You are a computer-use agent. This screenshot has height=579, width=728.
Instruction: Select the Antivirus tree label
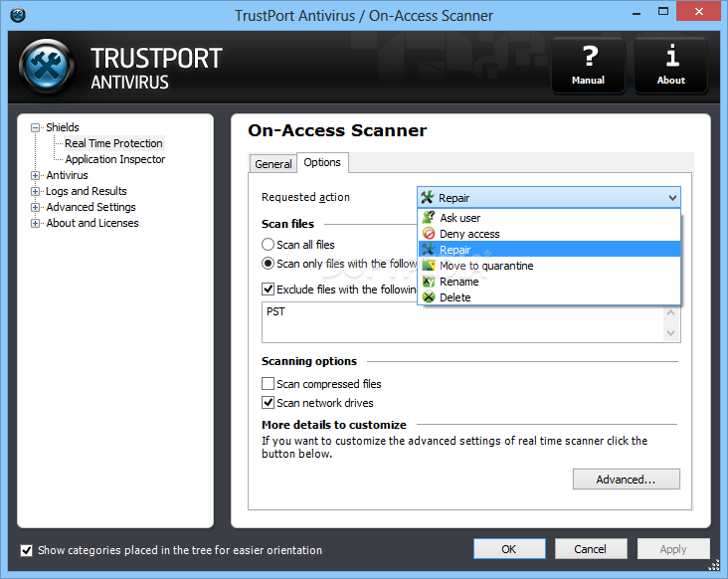click(x=67, y=175)
